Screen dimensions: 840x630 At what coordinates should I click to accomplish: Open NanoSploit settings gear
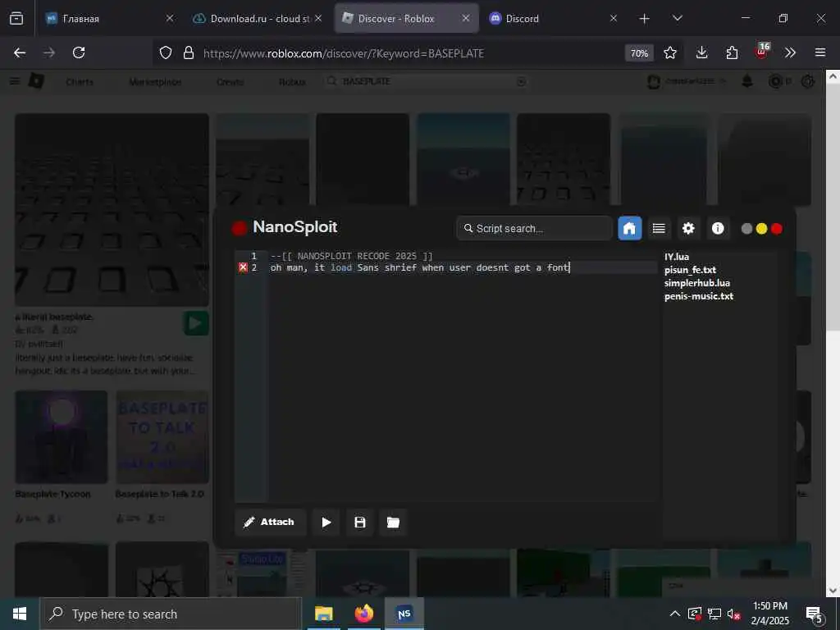pos(688,229)
